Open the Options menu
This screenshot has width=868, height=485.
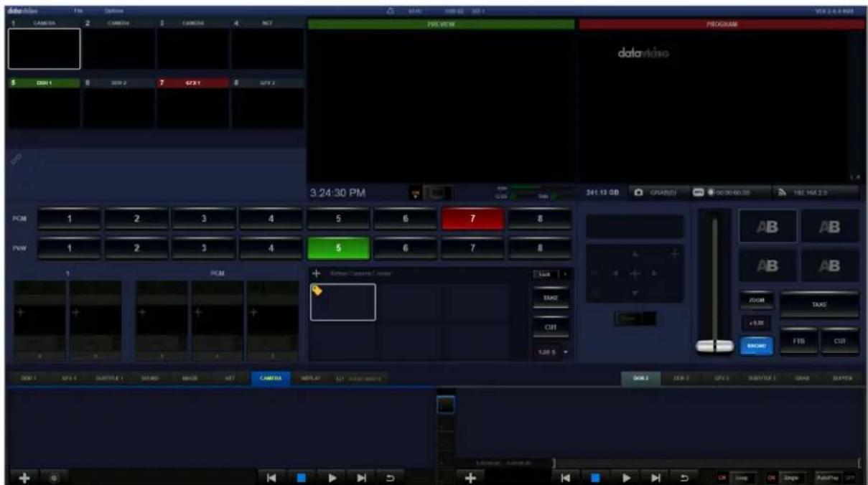[x=113, y=11]
